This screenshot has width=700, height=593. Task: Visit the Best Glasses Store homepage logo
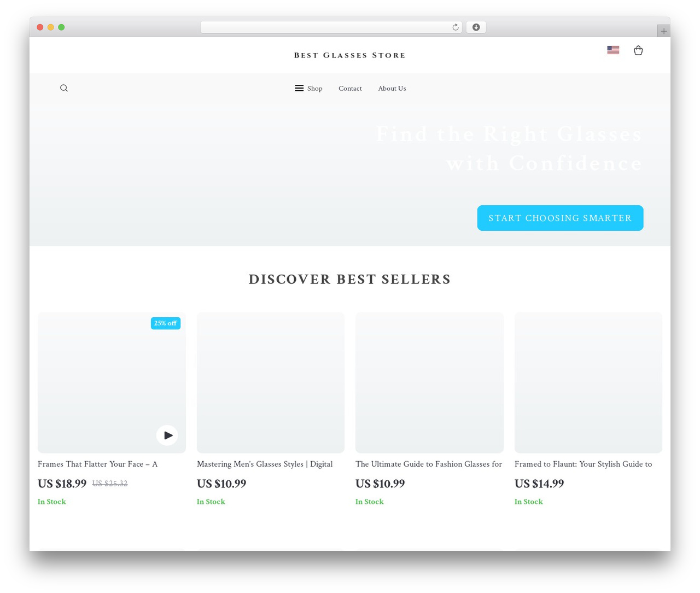click(x=350, y=55)
